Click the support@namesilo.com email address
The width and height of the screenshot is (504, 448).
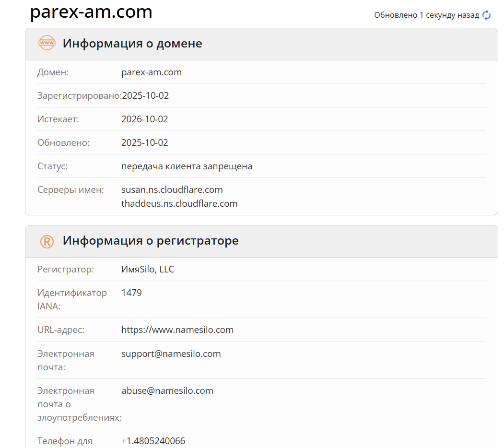(x=171, y=354)
